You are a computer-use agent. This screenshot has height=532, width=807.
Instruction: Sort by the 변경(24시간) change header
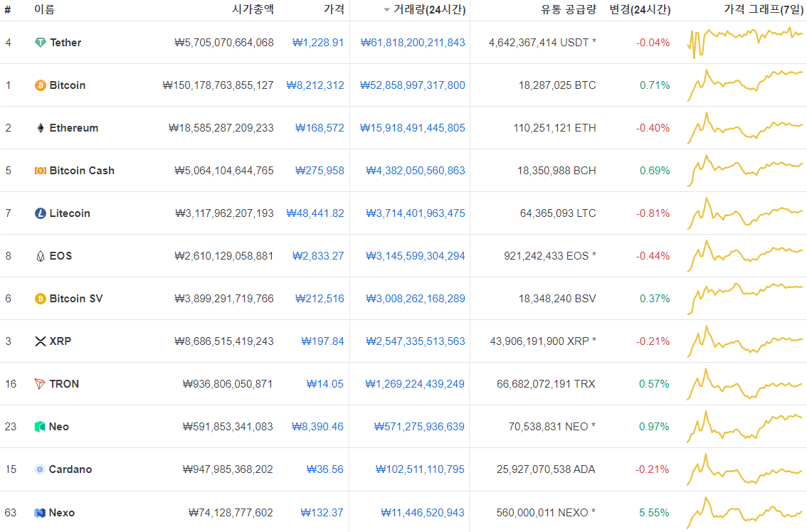coord(640,9)
